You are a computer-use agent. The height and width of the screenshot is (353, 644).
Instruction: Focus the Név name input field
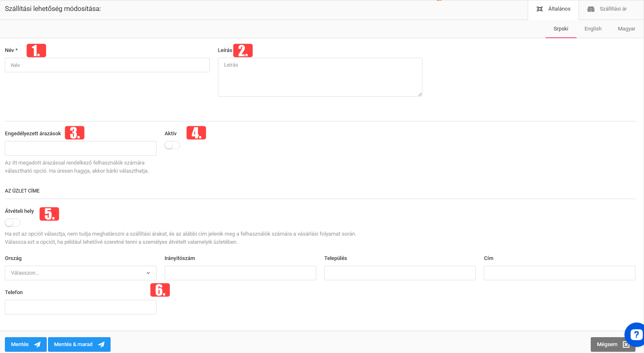[107, 65]
